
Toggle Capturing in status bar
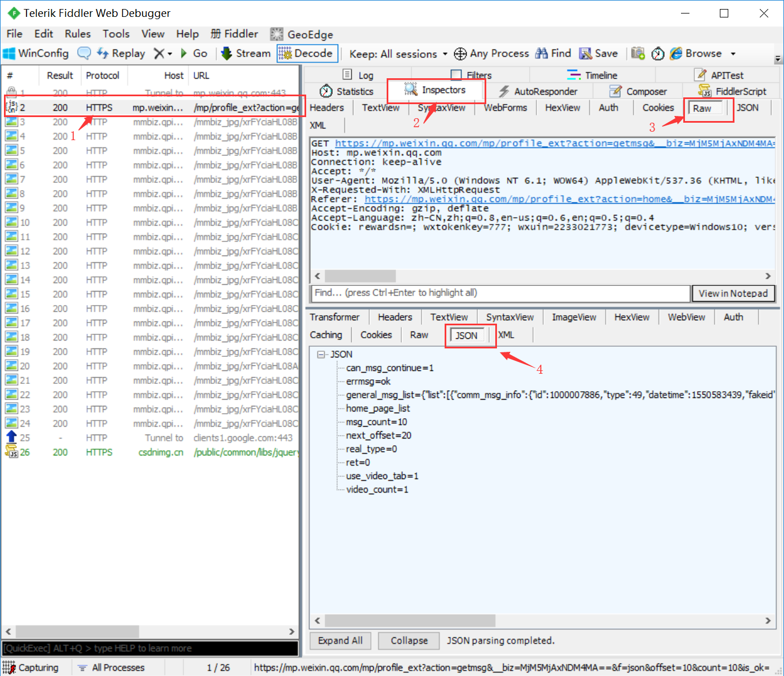click(31, 668)
